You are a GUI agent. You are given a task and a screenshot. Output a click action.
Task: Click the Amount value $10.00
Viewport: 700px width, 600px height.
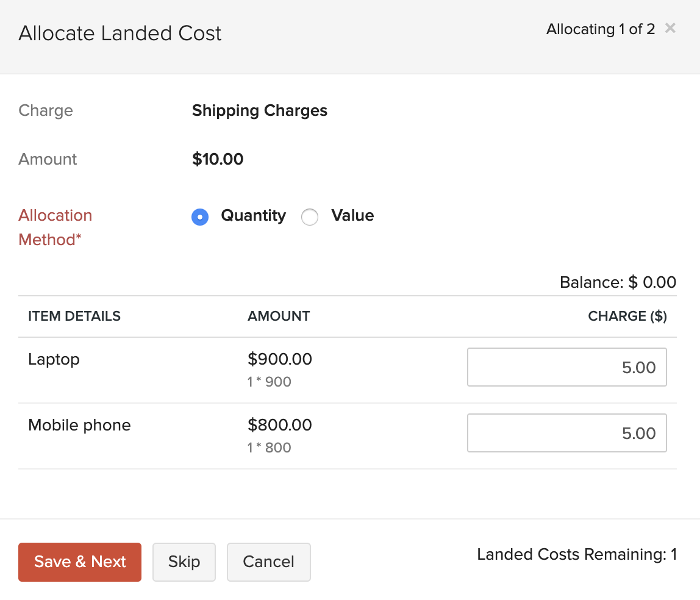click(217, 159)
